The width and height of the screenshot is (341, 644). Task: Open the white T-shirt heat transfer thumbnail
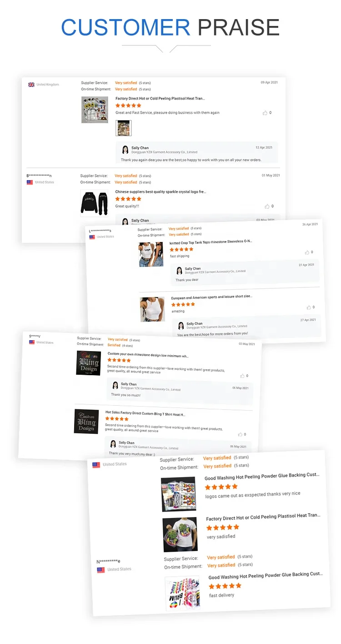click(180, 534)
